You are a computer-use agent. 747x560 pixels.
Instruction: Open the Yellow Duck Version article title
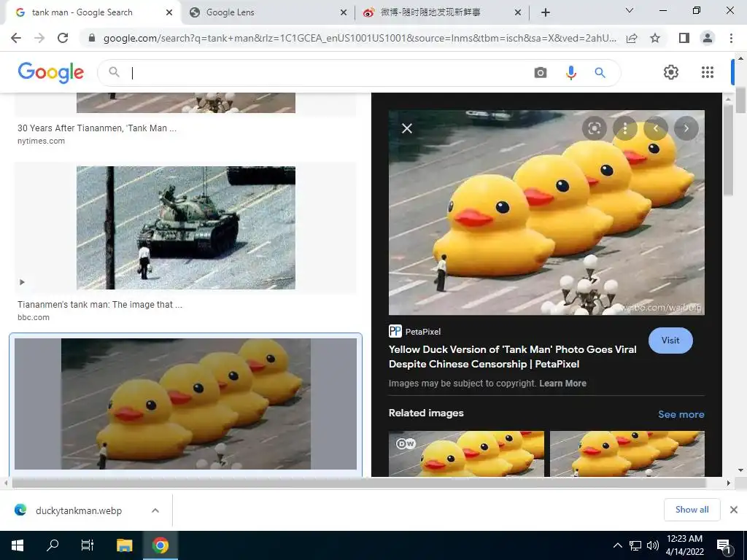click(513, 357)
